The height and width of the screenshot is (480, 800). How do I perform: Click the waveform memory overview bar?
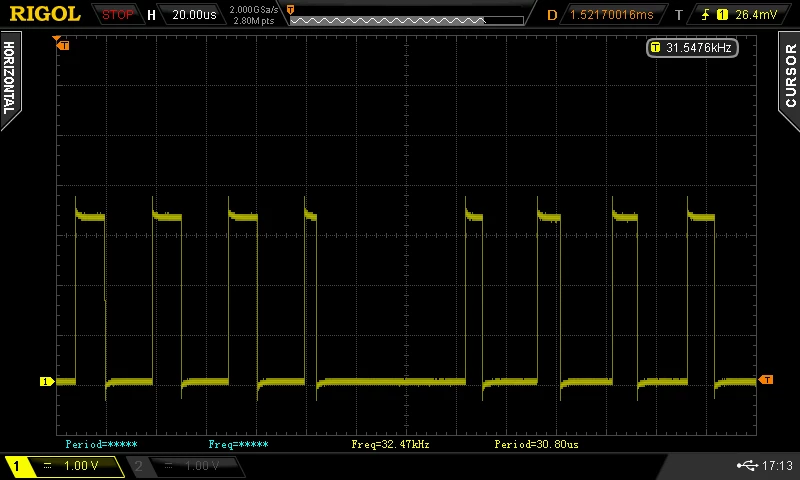point(407,20)
